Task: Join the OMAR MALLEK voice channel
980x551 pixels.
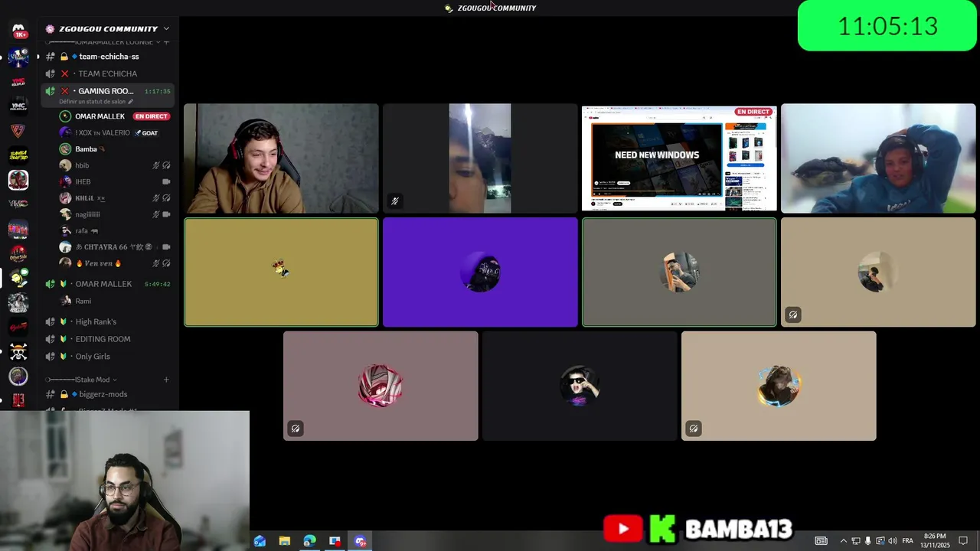Action: pyautogui.click(x=107, y=284)
